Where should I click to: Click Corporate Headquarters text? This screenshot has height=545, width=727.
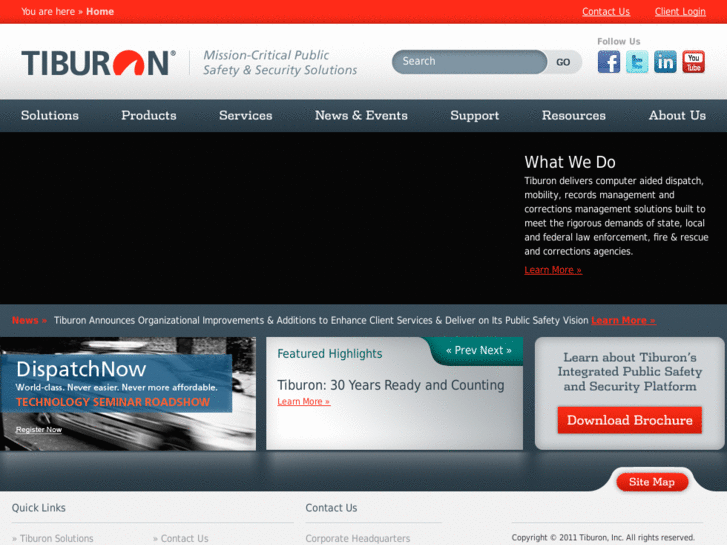coord(358,539)
